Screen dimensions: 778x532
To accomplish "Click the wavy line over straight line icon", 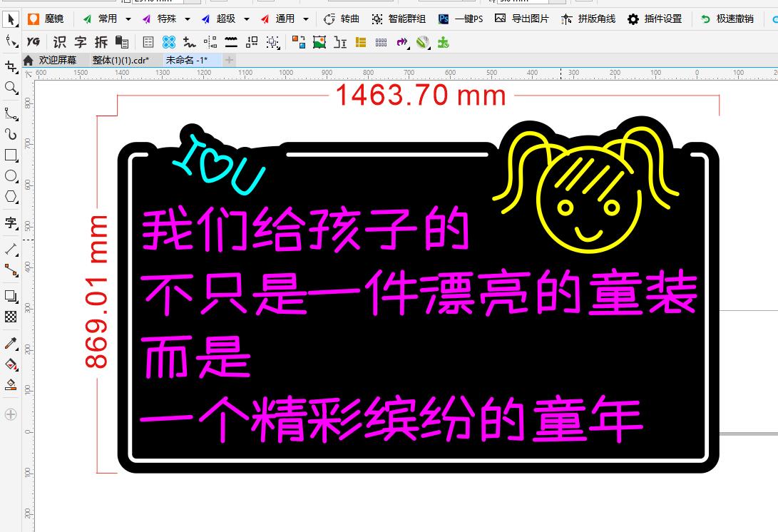I will pos(231,42).
